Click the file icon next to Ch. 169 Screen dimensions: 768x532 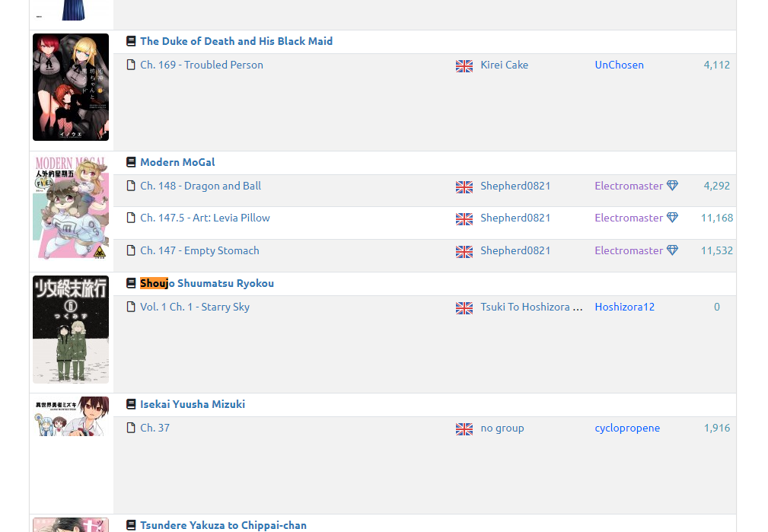pyautogui.click(x=131, y=65)
